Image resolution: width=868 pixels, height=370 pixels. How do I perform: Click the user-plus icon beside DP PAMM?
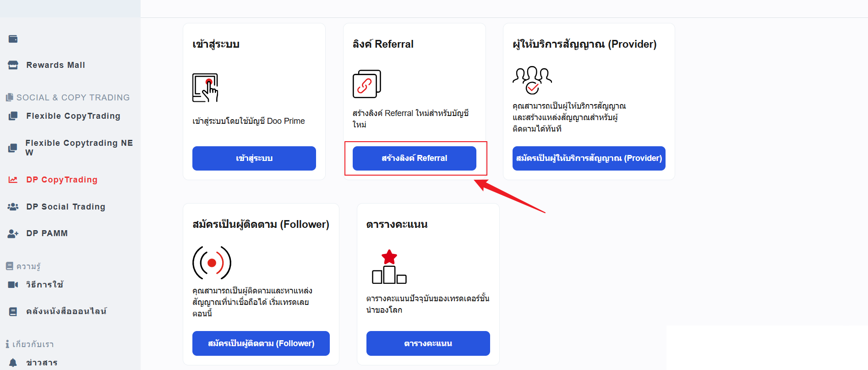pos(13,233)
